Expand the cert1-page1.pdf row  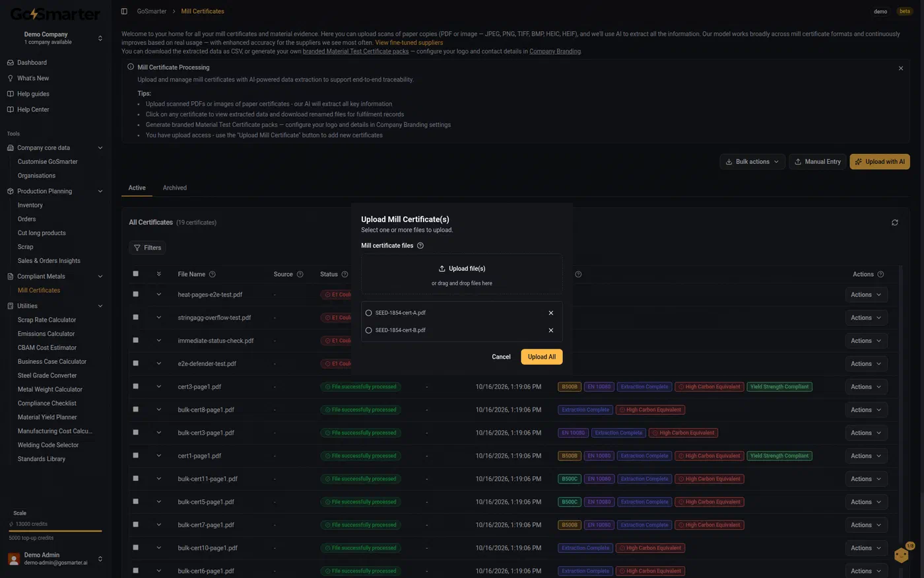click(x=159, y=455)
